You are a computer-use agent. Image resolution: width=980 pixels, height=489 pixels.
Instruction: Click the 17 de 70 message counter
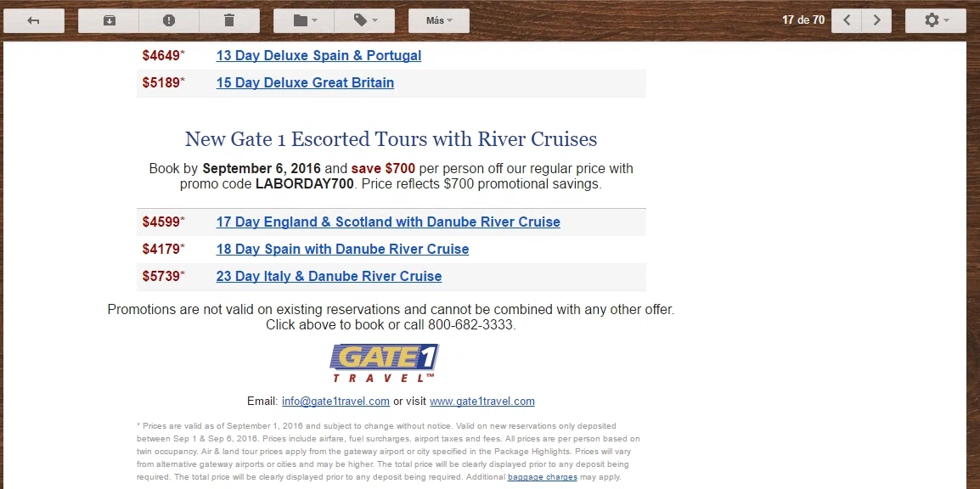(803, 20)
